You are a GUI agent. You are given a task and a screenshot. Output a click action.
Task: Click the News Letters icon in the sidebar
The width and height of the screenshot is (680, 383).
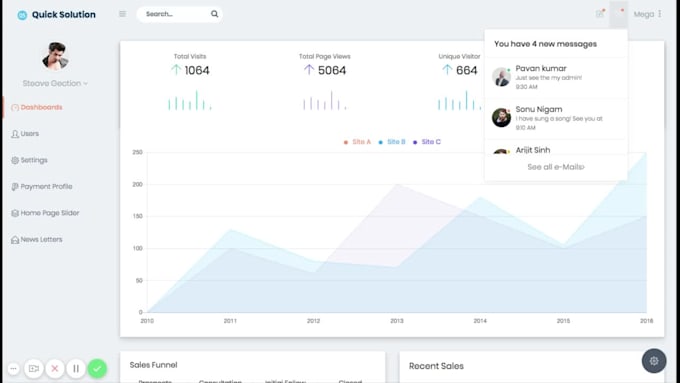tap(15, 240)
